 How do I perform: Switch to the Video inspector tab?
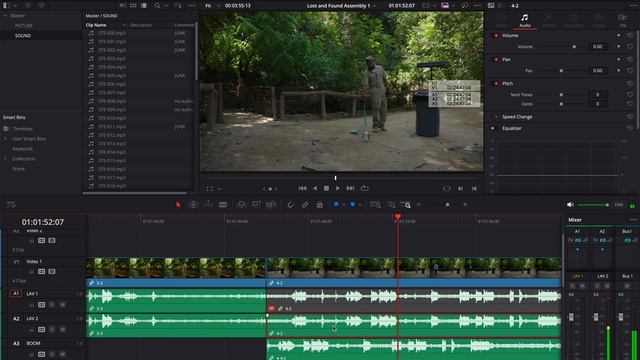(x=501, y=20)
